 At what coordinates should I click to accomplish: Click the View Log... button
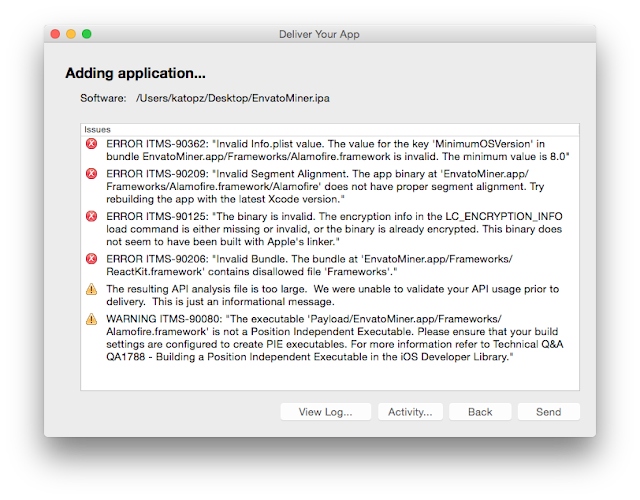pos(325,411)
